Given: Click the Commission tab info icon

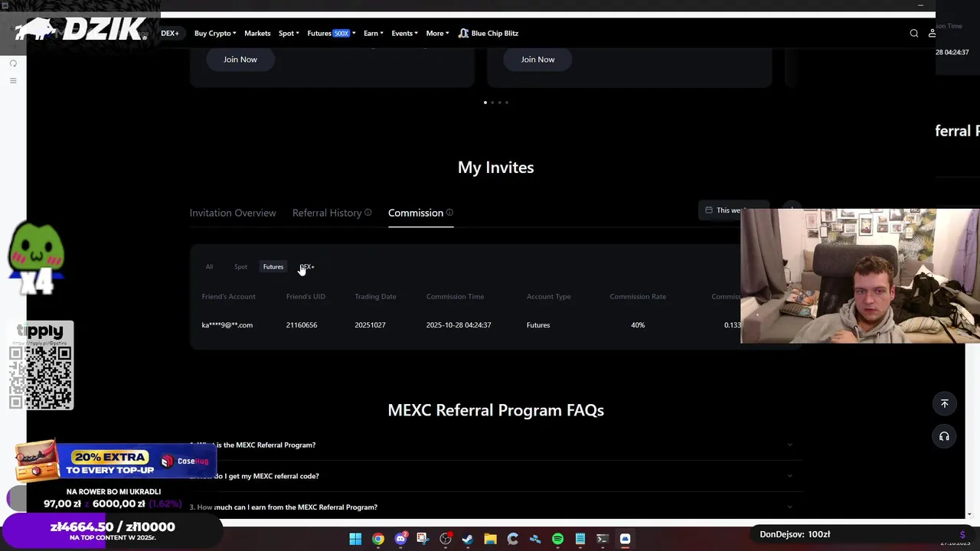Looking at the screenshot, I should [x=449, y=213].
